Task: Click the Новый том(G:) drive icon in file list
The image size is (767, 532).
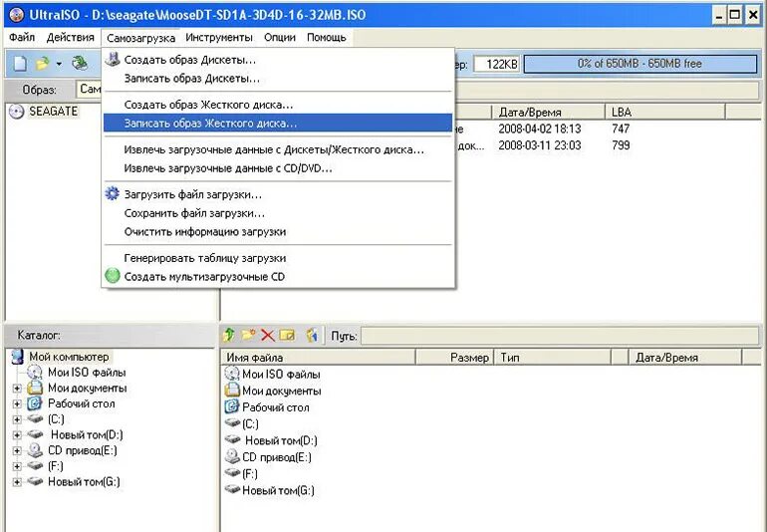Action: coord(232,489)
